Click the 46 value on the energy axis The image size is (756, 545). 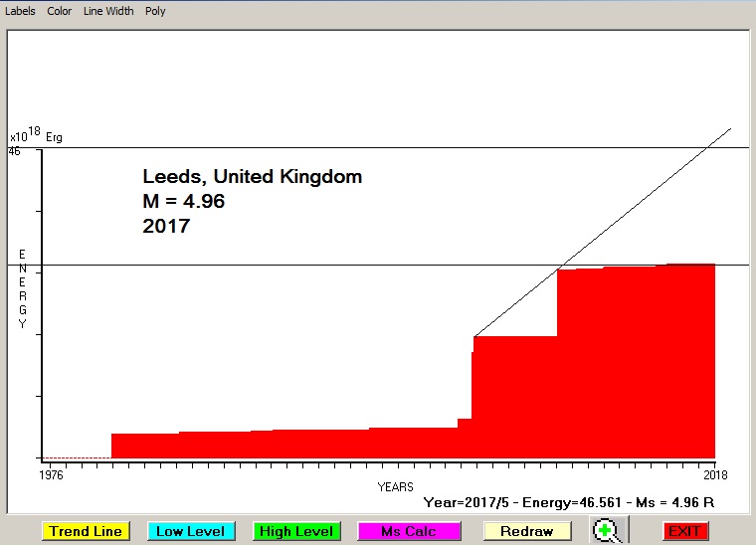(x=14, y=151)
